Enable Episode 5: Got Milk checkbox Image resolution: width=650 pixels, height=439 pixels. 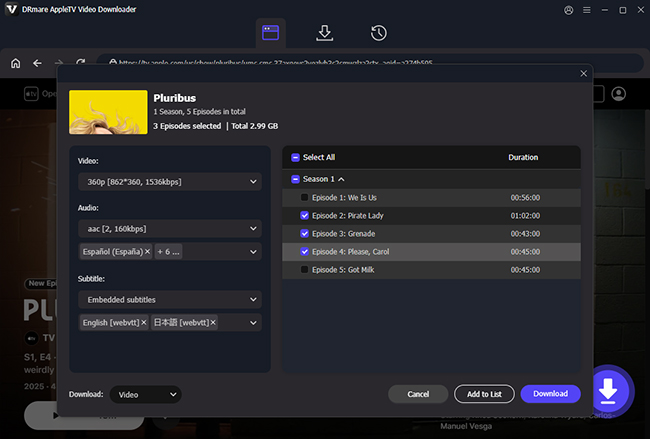pyautogui.click(x=305, y=270)
